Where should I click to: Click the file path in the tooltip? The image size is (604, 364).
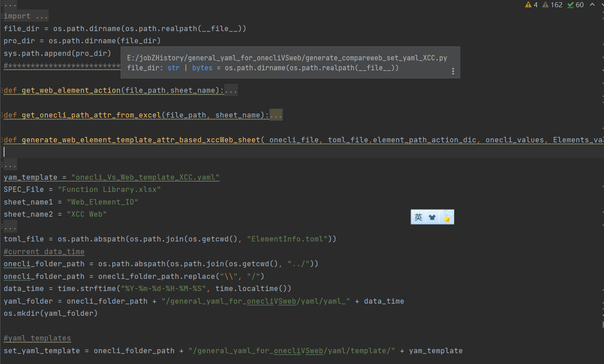287,58
